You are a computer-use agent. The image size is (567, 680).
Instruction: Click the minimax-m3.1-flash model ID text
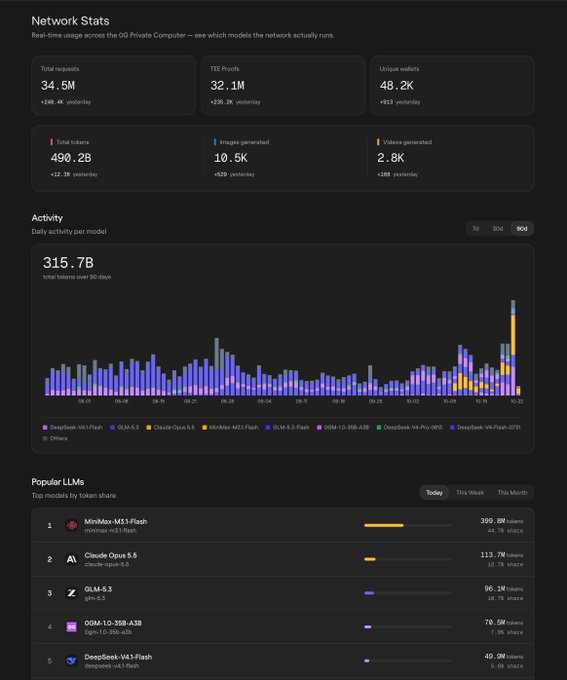110,530
